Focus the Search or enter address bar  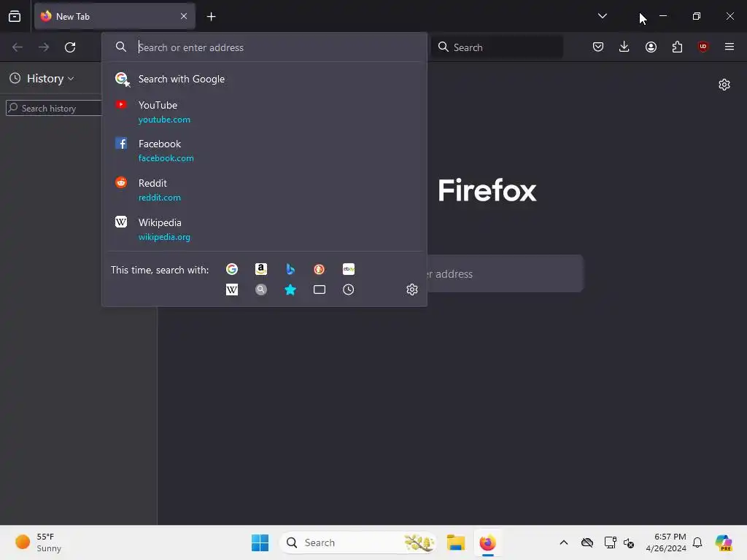click(x=264, y=47)
